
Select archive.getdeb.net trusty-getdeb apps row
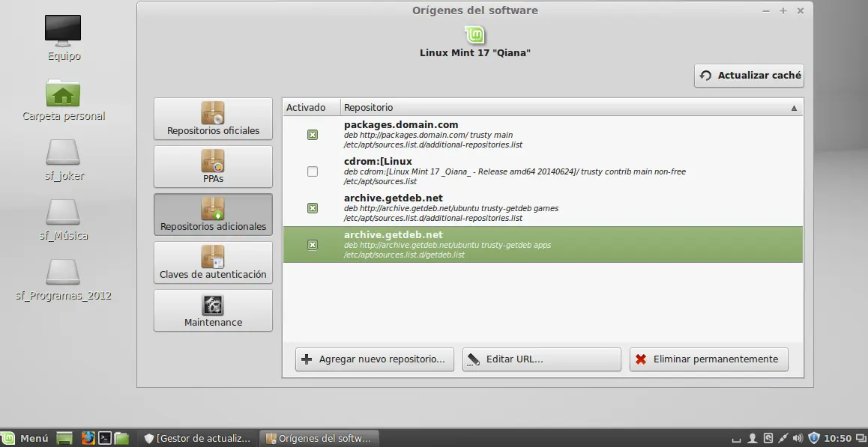[543, 244]
